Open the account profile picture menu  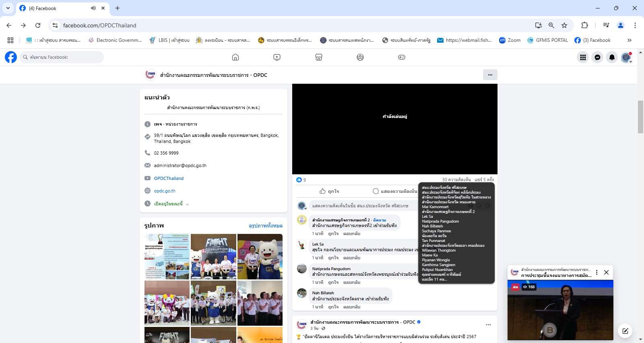tap(626, 57)
